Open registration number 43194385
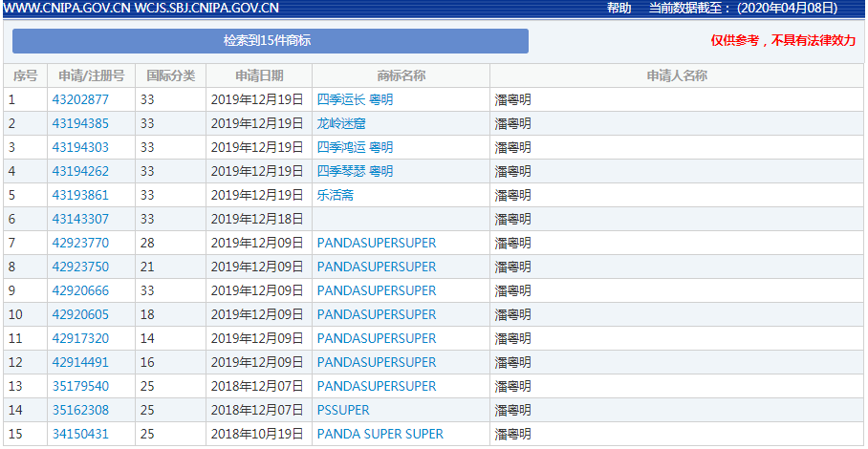The width and height of the screenshot is (868, 449). coord(80,123)
